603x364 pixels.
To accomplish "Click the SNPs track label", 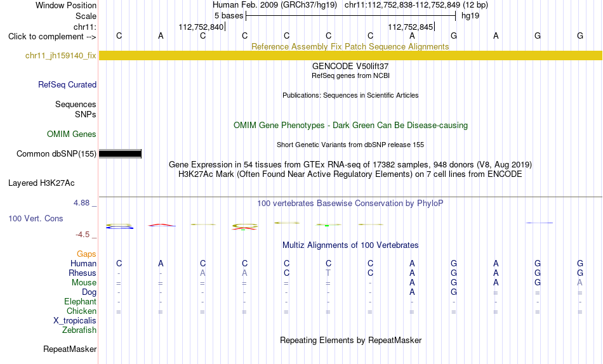I will pos(86,114).
